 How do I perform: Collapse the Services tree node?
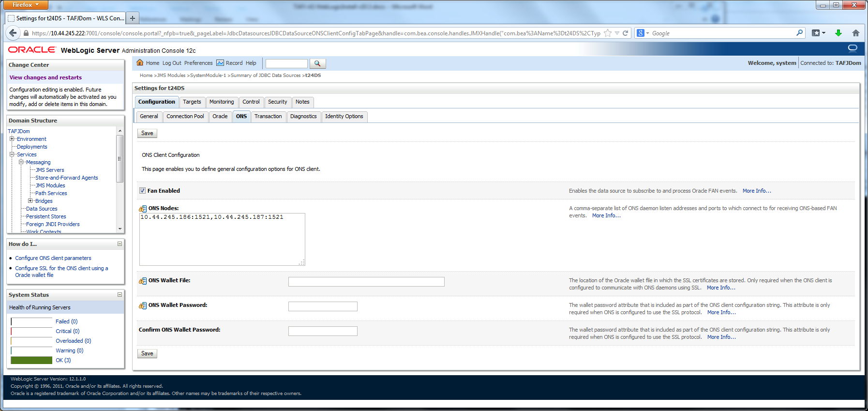(12, 154)
